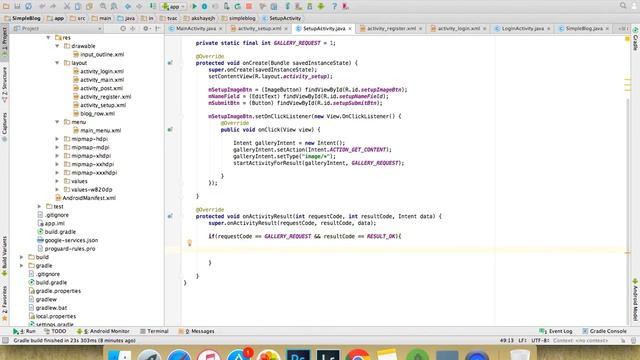Open the Gradle Console
Image resolution: width=640 pixels, height=360 pixels.
[x=604, y=331]
